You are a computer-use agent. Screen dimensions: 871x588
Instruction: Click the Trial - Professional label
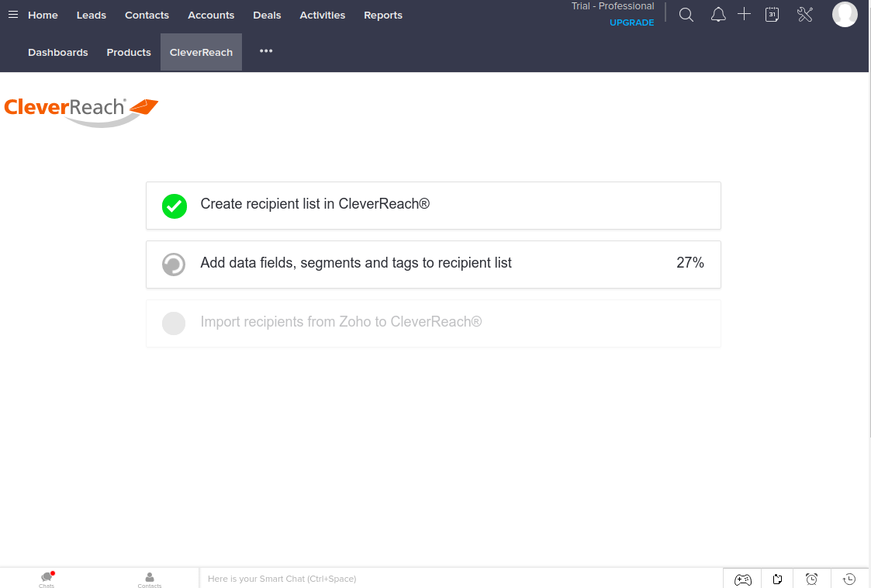pyautogui.click(x=613, y=6)
